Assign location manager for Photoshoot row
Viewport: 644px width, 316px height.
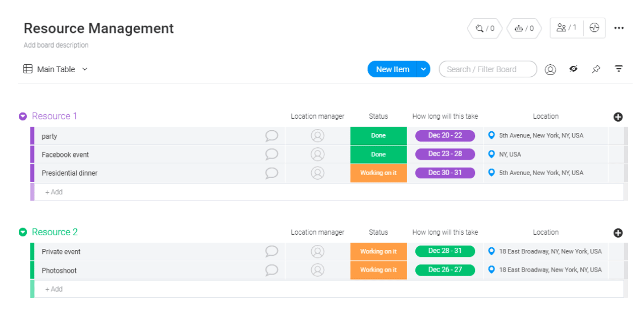317,270
